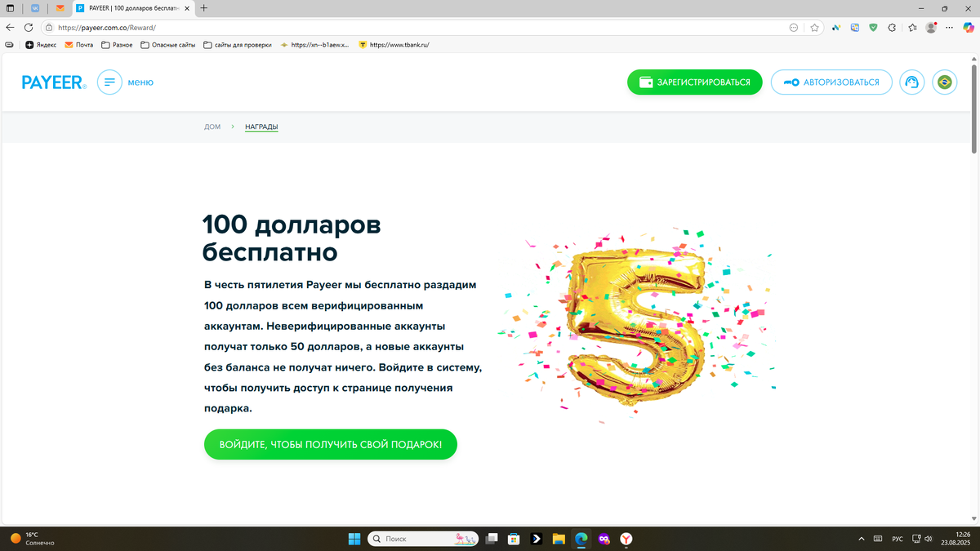Viewport: 980px width, 551px height.
Task: Switch the РУС input language
Action: 898,539
